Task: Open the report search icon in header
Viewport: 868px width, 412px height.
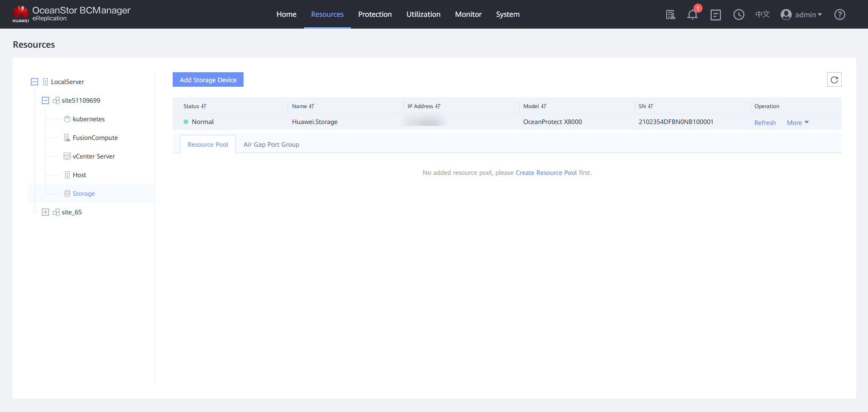Action: (670, 15)
